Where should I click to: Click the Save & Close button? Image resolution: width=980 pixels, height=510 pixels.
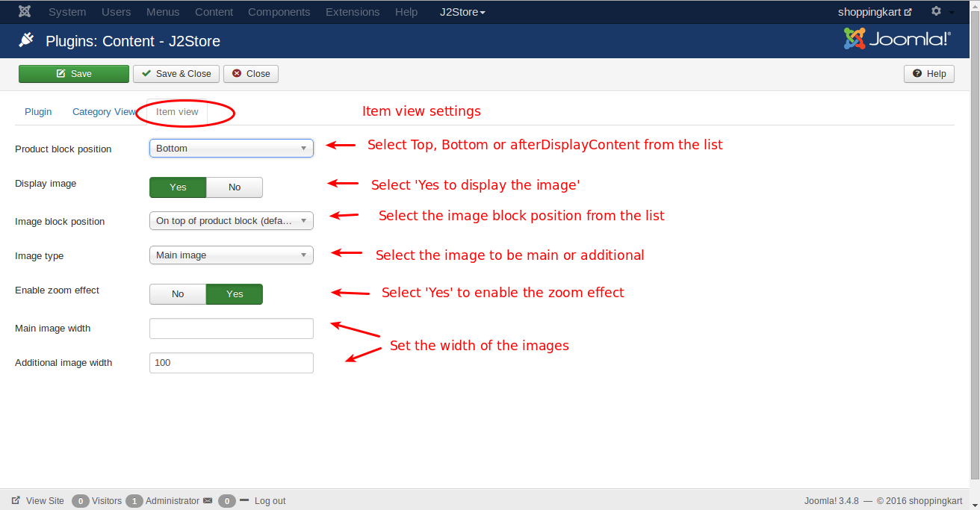pyautogui.click(x=176, y=73)
